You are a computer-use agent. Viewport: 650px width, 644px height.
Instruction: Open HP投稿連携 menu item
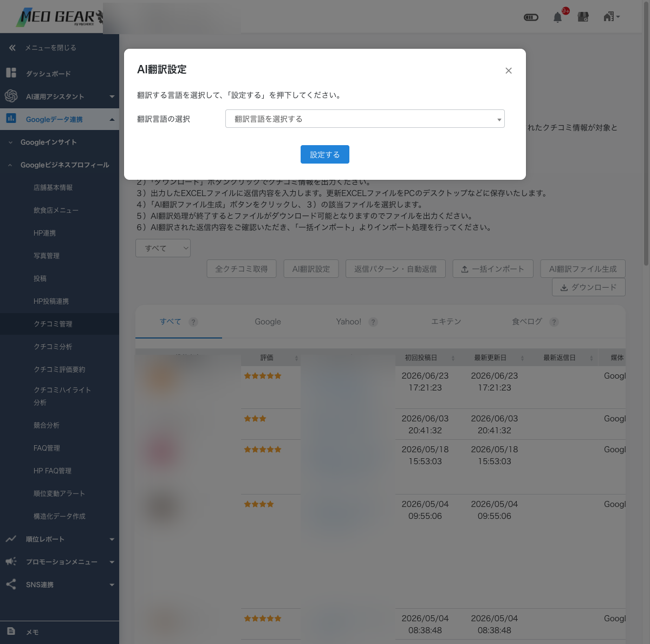51,301
